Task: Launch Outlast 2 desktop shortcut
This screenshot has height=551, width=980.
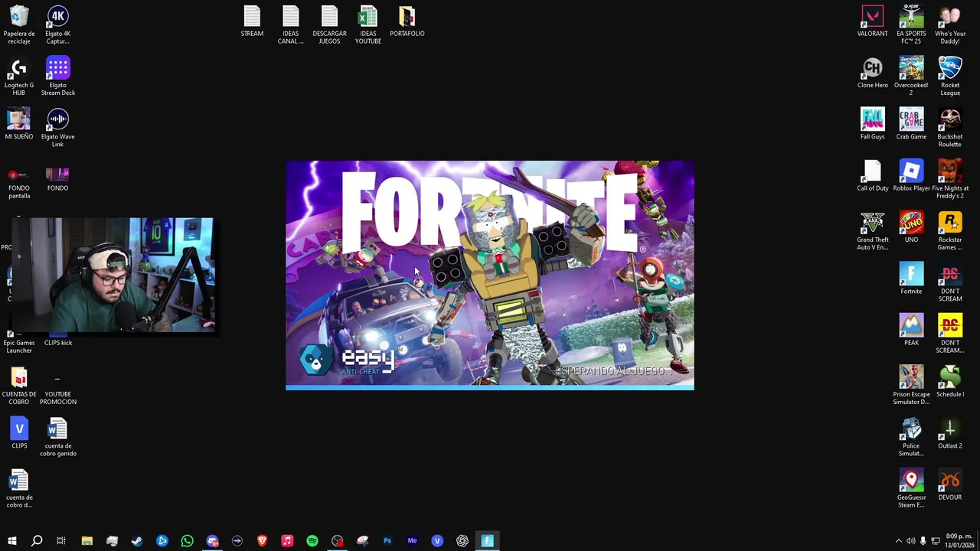Action: point(950,432)
